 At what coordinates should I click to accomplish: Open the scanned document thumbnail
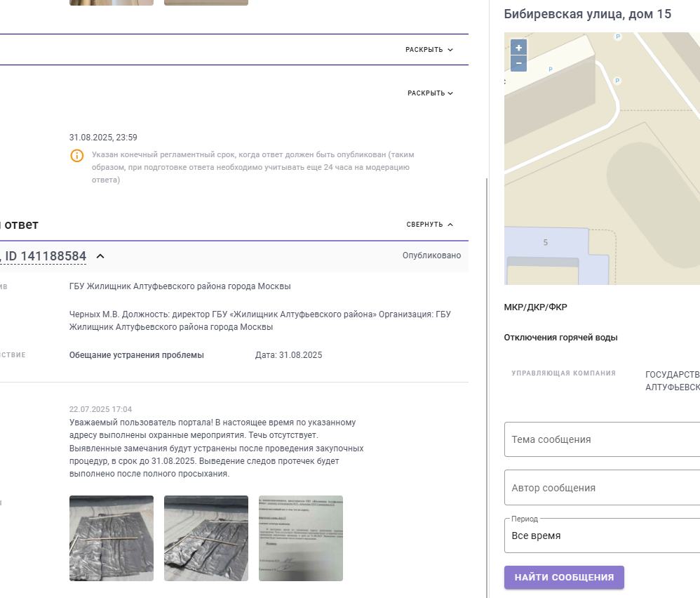click(x=300, y=538)
